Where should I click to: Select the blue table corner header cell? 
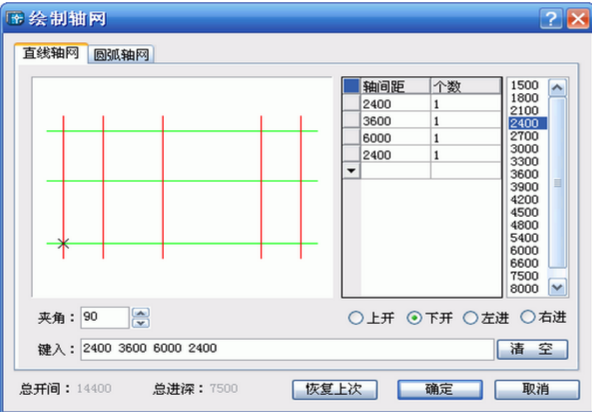coord(351,86)
